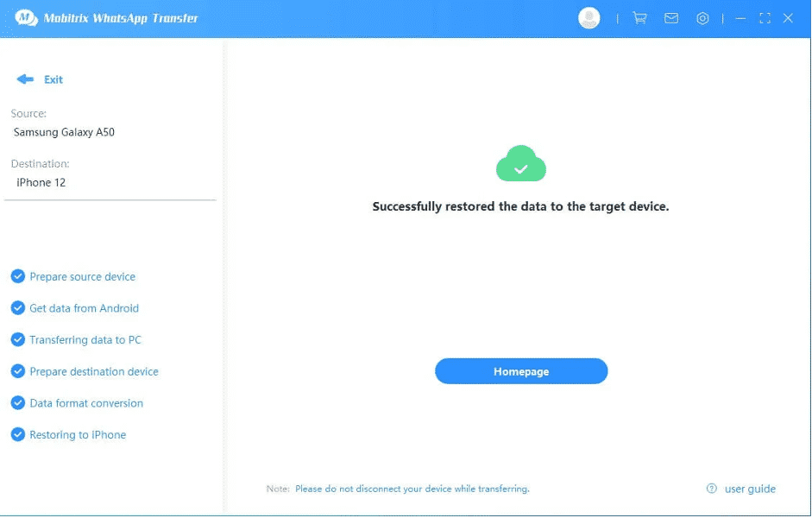Click the iPhone 12 destination device
The width and height of the screenshot is (812, 518).
pos(41,182)
